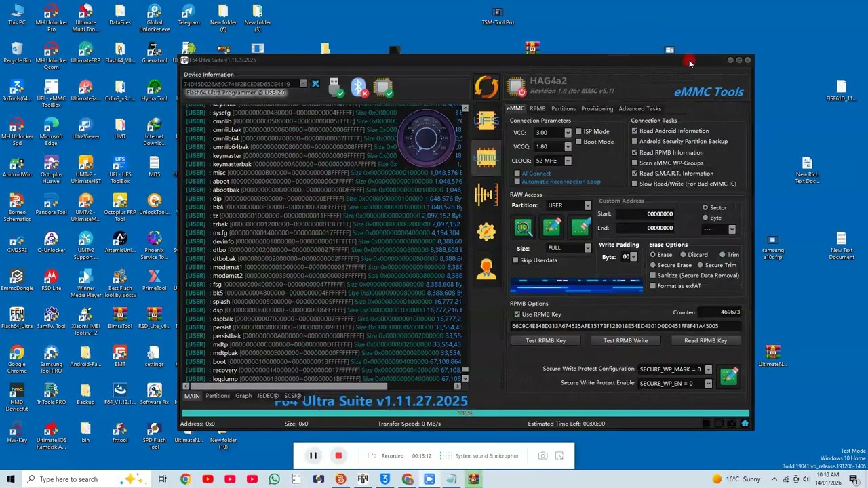Image resolution: width=868 pixels, height=488 pixels.
Task: Enable ISP Mode checkbox
Action: [x=578, y=131]
